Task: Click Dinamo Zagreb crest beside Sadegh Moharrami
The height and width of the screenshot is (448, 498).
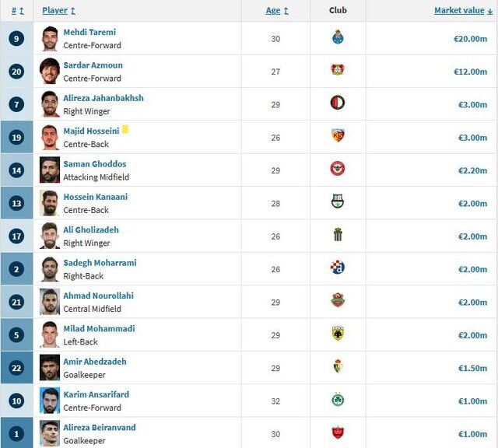Action: [x=337, y=268]
